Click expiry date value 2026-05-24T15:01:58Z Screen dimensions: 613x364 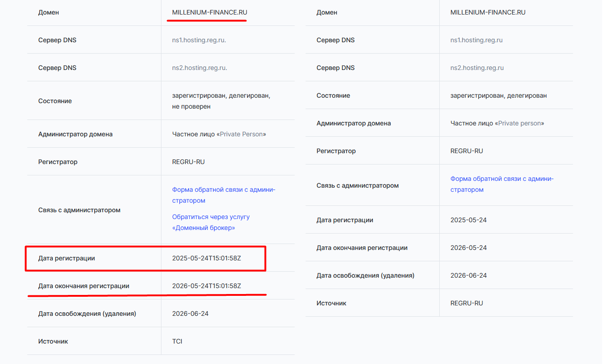click(206, 286)
